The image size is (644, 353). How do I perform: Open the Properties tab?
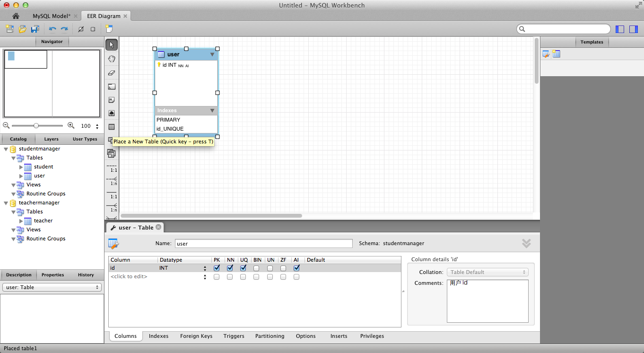52,275
